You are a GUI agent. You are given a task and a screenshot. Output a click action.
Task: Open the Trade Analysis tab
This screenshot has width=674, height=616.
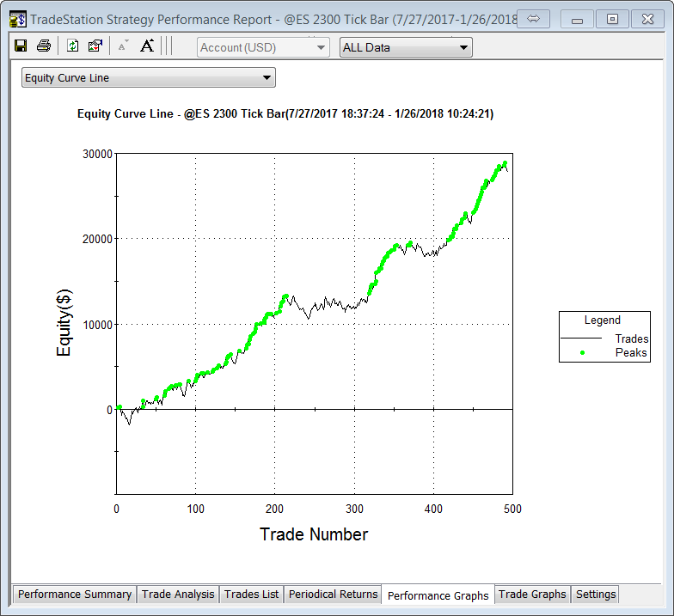(178, 595)
